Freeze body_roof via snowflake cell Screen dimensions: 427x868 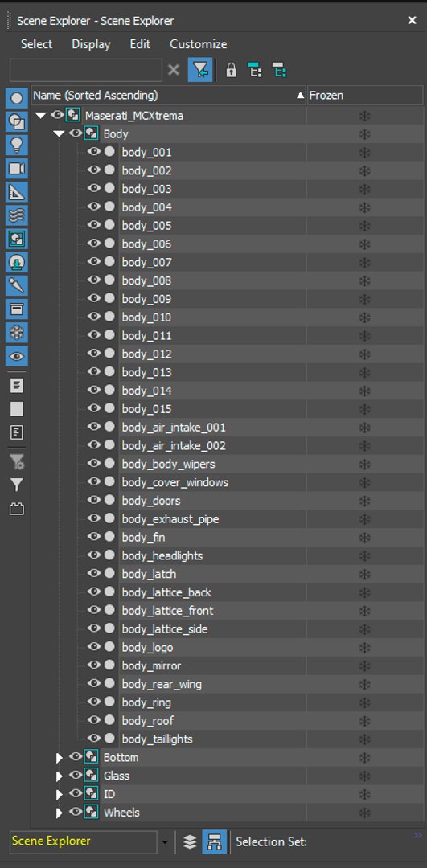tap(364, 721)
